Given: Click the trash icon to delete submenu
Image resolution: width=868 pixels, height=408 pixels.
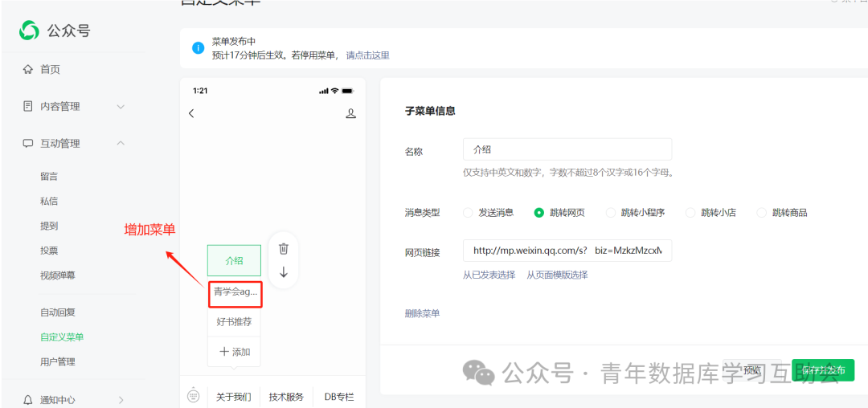Looking at the screenshot, I should [x=284, y=249].
